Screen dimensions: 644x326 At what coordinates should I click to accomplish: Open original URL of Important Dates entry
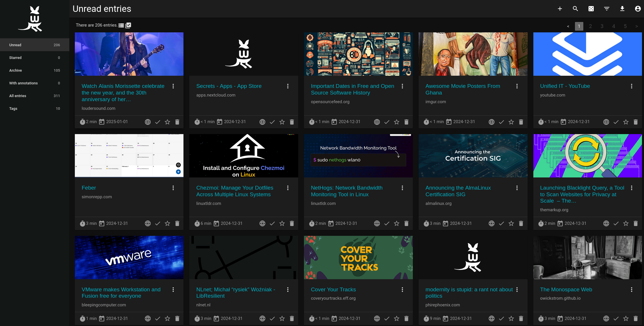[377, 122]
